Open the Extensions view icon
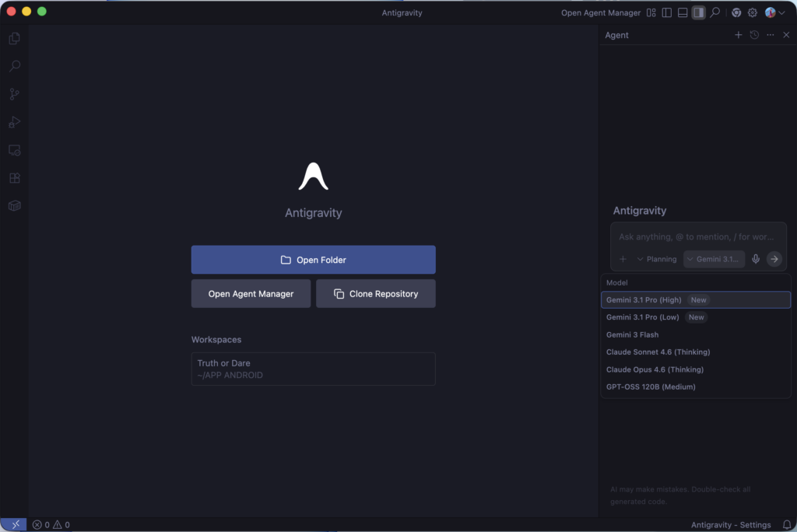 14,178
